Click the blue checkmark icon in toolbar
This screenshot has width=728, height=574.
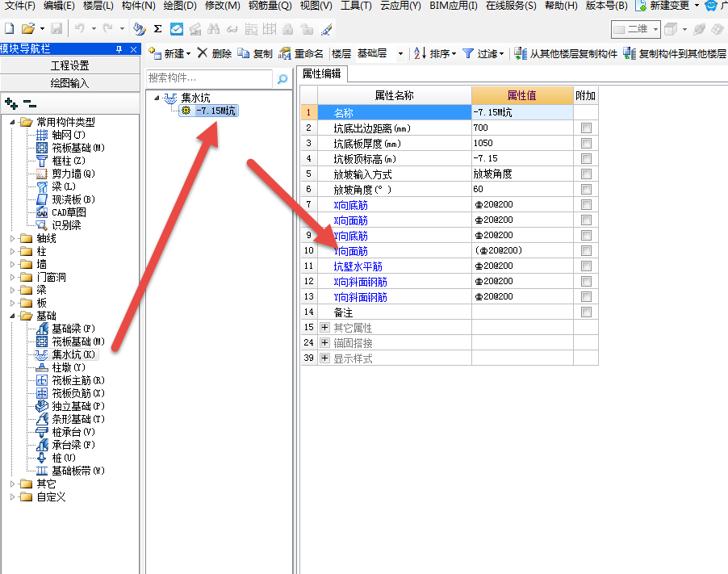point(177,29)
